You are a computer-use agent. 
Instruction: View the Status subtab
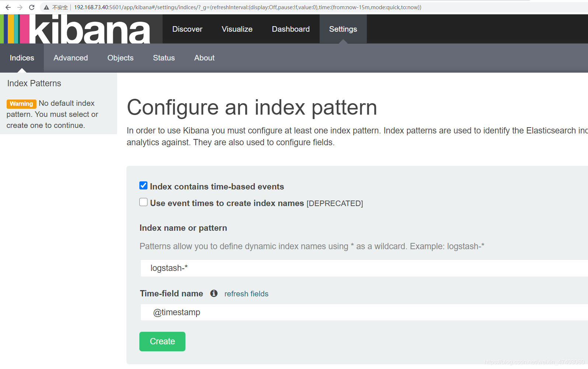click(x=164, y=58)
